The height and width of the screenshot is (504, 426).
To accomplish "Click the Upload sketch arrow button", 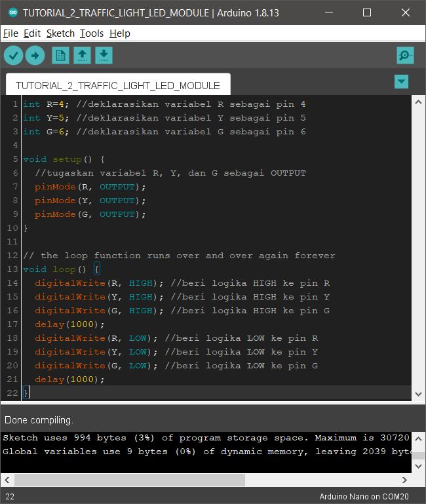I will point(35,55).
